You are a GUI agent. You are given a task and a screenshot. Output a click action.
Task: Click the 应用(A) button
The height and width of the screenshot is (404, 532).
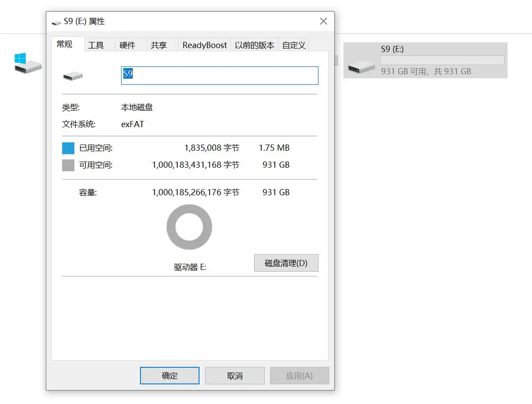pyautogui.click(x=299, y=376)
